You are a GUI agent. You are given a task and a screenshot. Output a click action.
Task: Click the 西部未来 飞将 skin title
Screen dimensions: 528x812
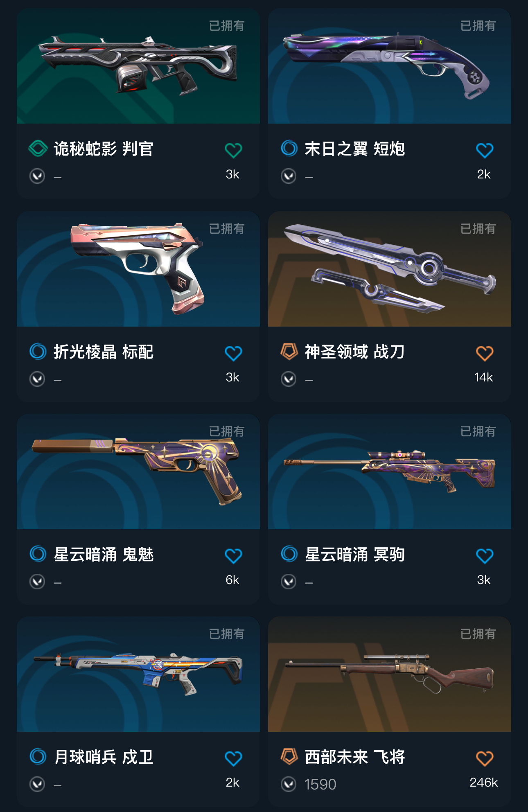tap(355, 757)
